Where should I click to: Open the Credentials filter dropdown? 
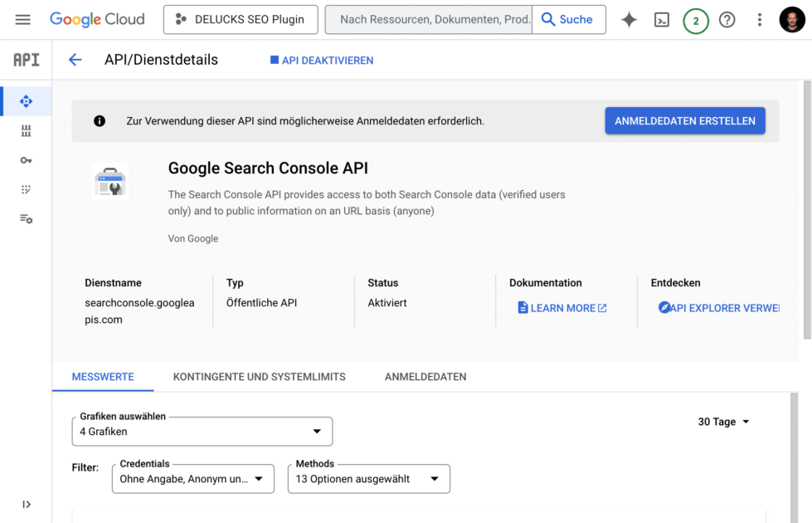coord(193,479)
